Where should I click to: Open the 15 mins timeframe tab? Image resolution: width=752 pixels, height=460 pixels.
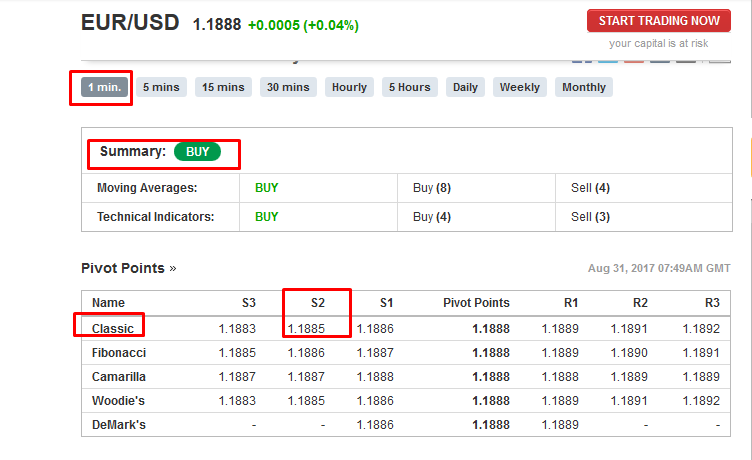(x=223, y=87)
